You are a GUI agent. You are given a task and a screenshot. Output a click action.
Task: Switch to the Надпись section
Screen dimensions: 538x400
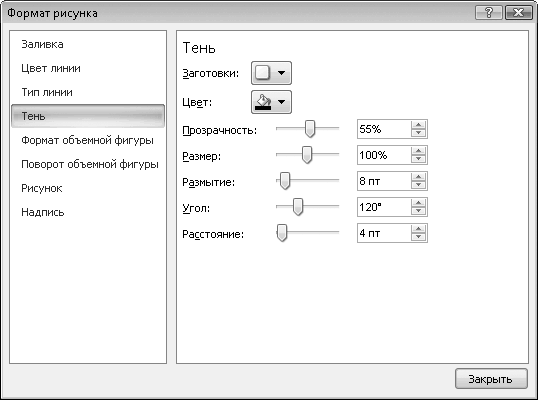click(43, 212)
